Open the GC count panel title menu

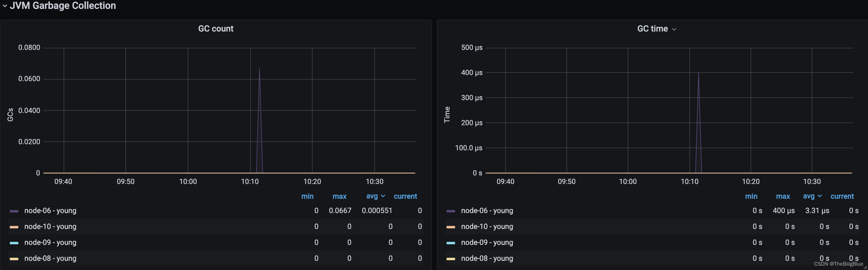(216, 29)
